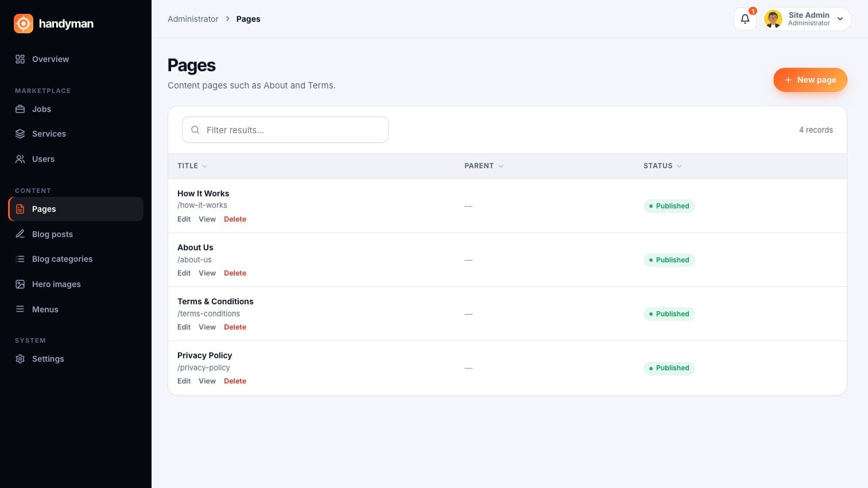868x488 pixels.
Task: Click the Jobs briefcase icon
Action: [x=20, y=109]
